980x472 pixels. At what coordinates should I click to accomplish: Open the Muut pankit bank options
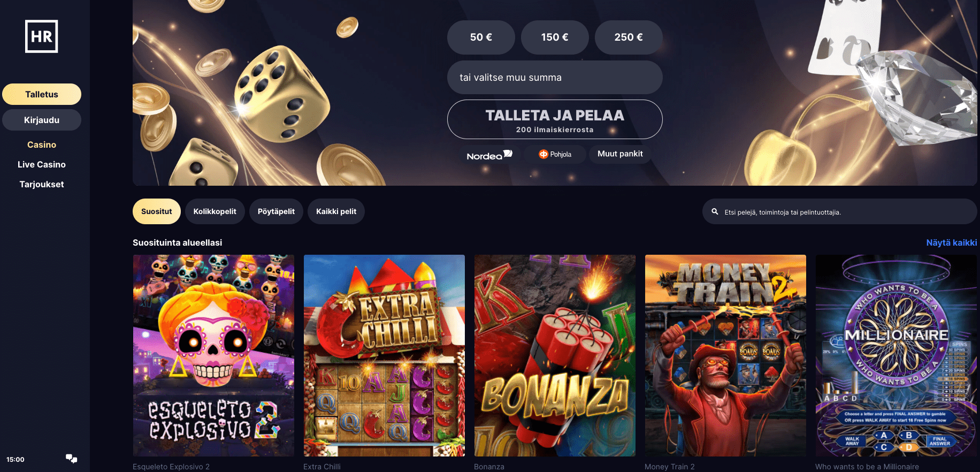coord(620,154)
